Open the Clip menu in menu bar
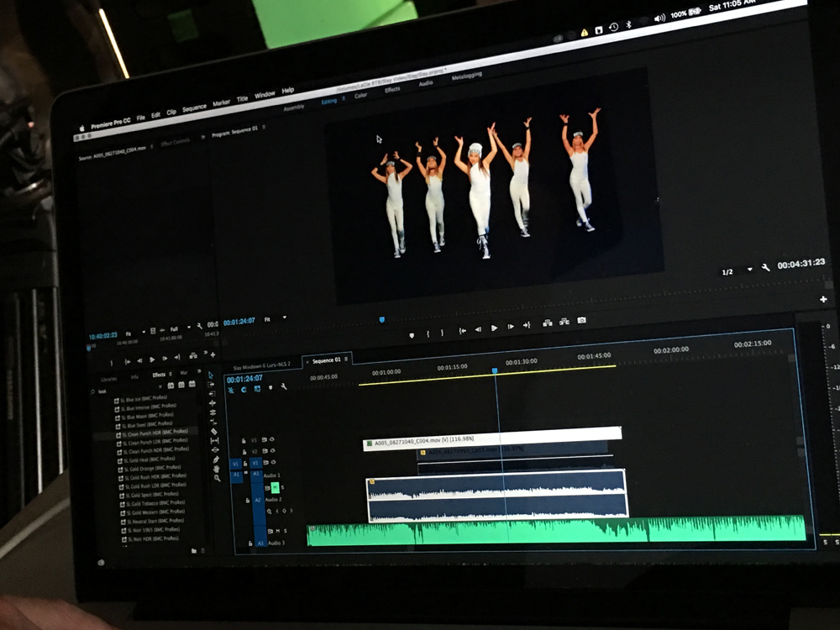840x630 pixels. pyautogui.click(x=171, y=112)
